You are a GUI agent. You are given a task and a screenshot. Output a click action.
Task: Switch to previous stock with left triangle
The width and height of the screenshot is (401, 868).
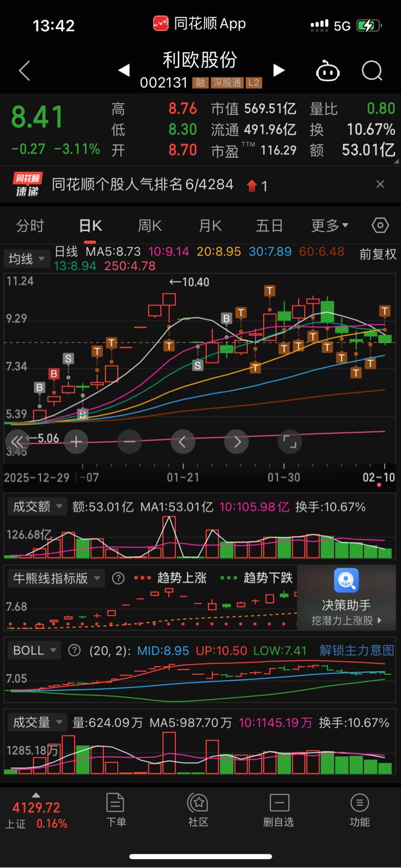tap(124, 70)
